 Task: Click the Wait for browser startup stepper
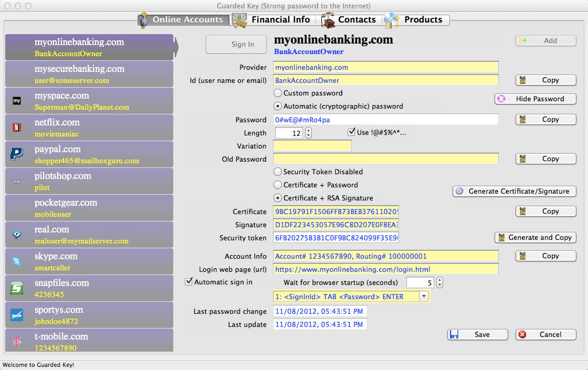pos(439,282)
